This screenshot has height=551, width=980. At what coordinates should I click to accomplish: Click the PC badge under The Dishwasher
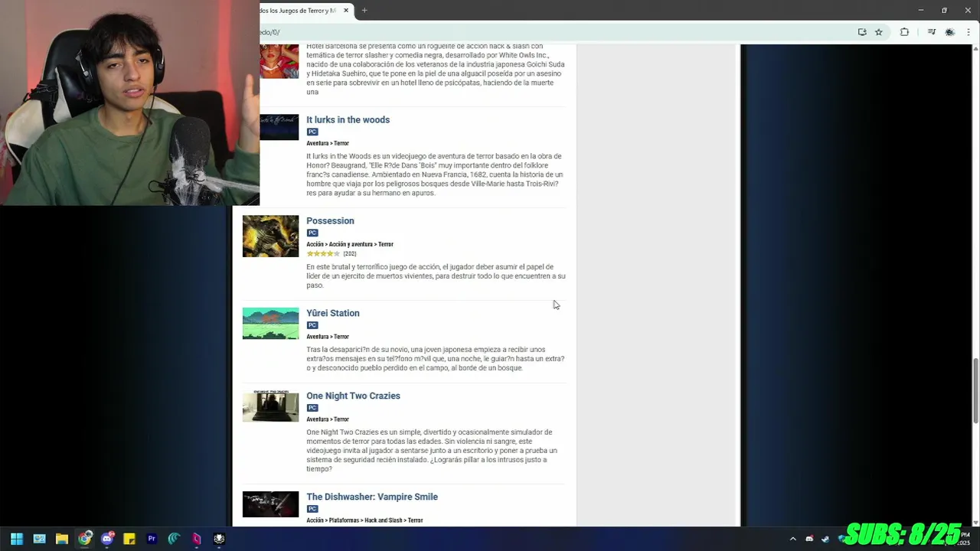[x=312, y=510]
